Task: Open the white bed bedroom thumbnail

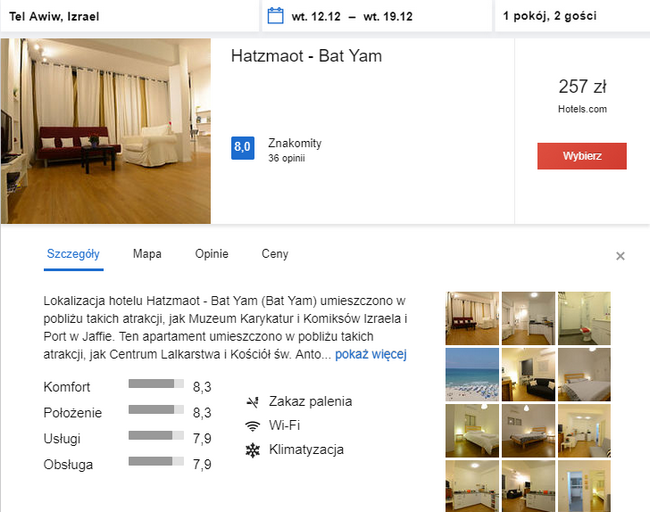Action: pos(472,431)
